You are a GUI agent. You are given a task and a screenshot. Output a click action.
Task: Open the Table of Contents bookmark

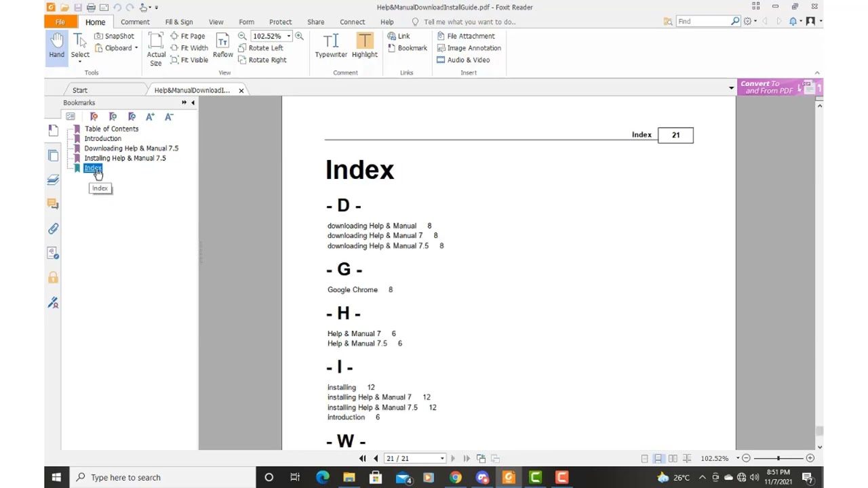[x=111, y=129]
